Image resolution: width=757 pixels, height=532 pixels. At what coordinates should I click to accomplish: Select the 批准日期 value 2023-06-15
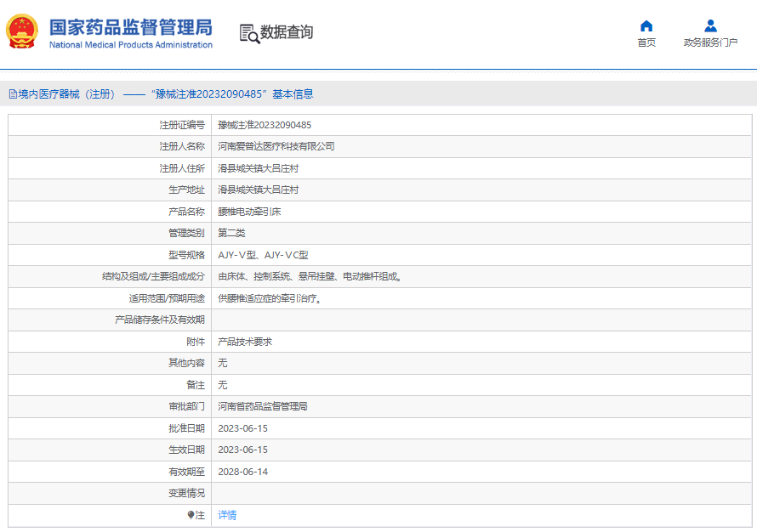coord(243,428)
